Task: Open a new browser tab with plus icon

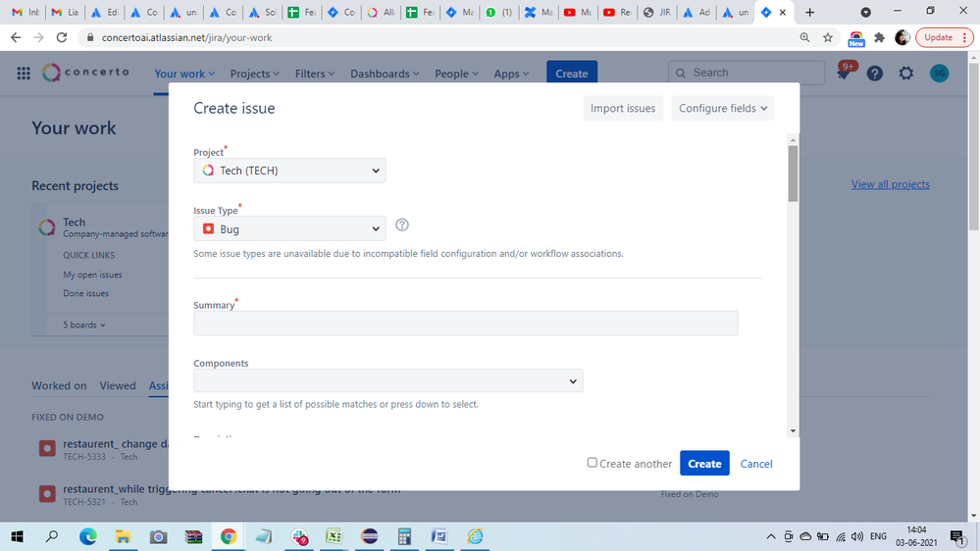Action: (x=809, y=12)
